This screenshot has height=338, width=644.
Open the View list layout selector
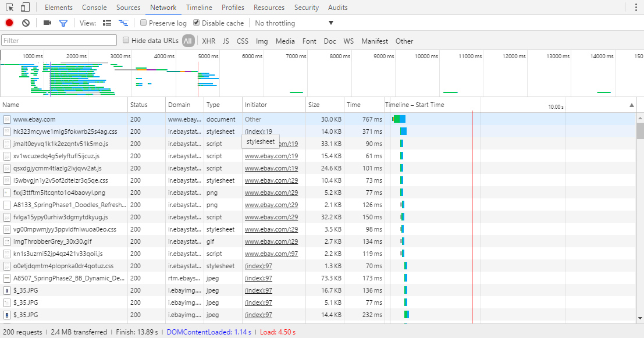[x=107, y=22]
